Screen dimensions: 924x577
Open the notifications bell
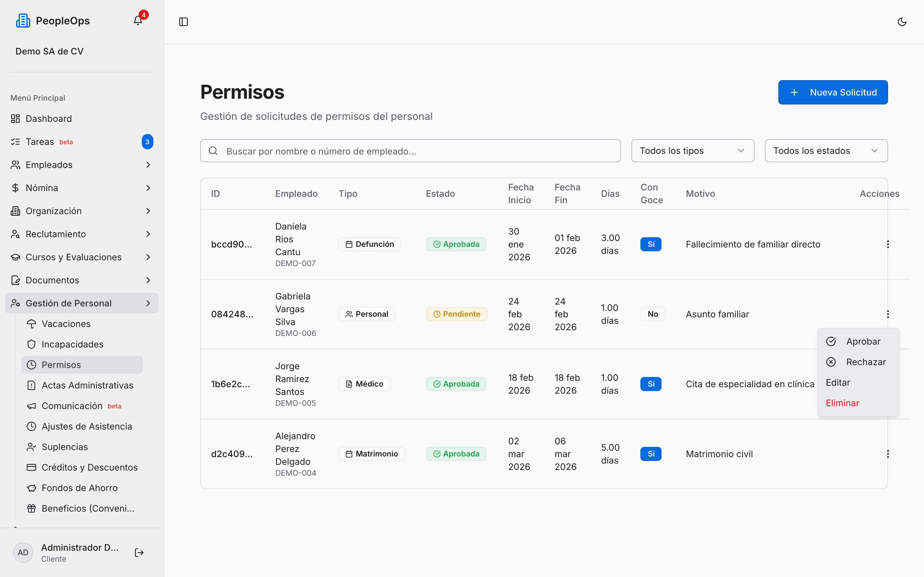(x=138, y=21)
